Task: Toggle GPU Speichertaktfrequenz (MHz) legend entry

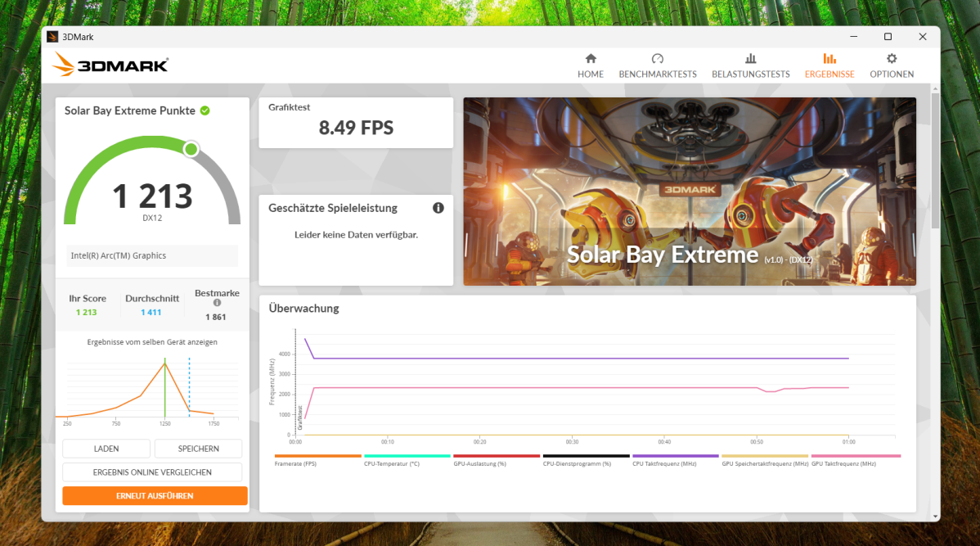Action: (765, 460)
